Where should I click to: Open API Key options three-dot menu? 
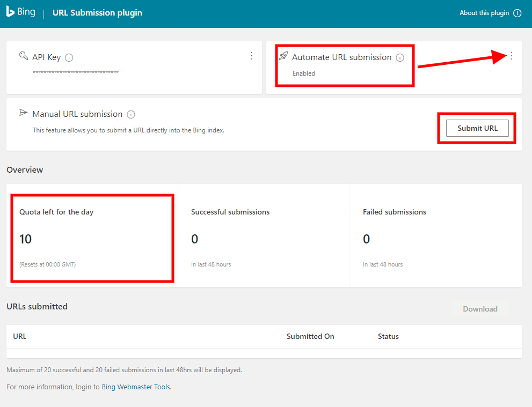(251, 56)
